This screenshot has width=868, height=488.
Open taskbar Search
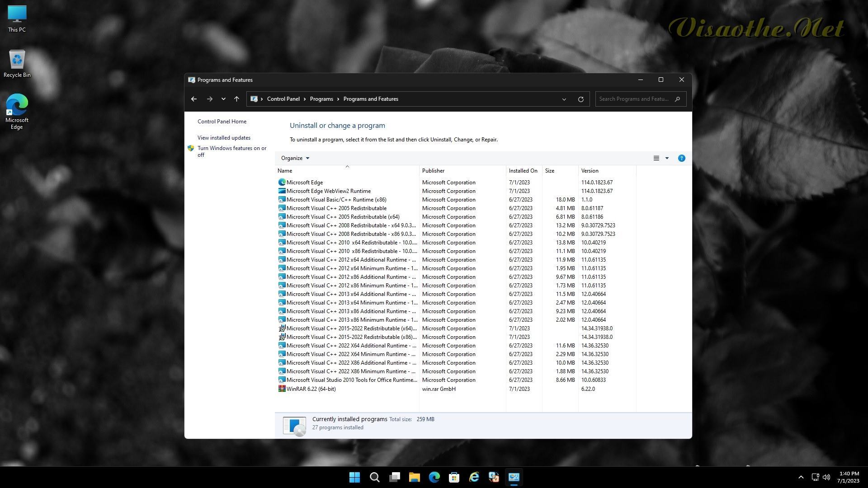374,477
